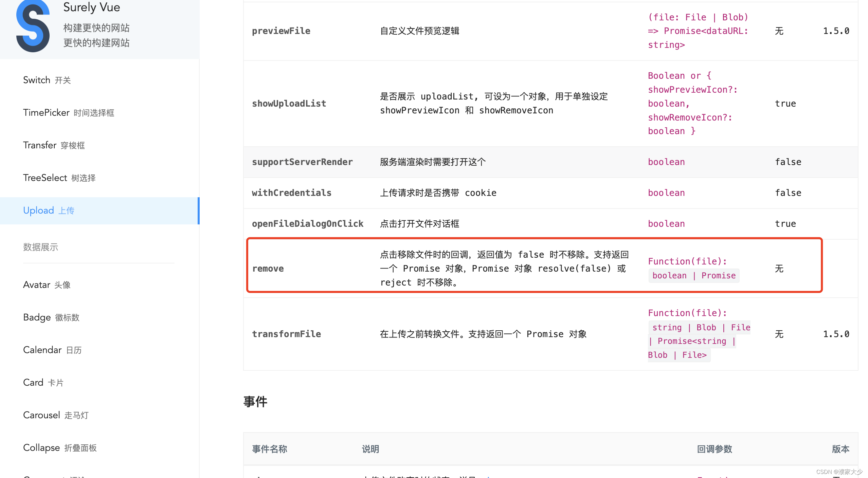Go to TimePicker 时间选择框 page
The image size is (868, 478).
(68, 113)
